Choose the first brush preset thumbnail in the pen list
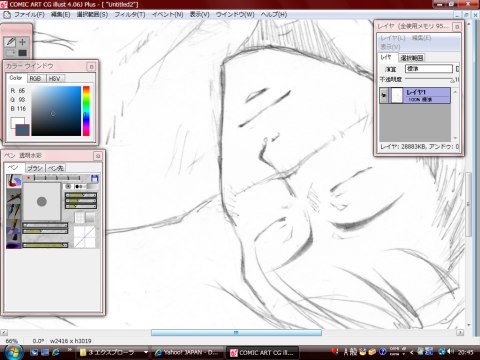Screen dimensions: 480x360 click(x=14, y=181)
